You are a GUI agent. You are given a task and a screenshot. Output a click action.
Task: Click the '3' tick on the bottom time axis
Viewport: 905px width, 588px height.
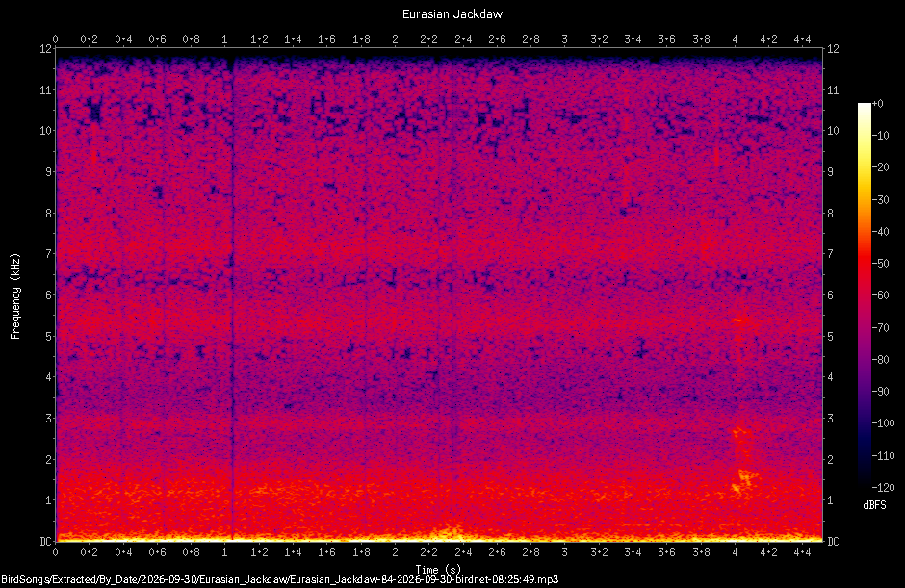pos(564,552)
